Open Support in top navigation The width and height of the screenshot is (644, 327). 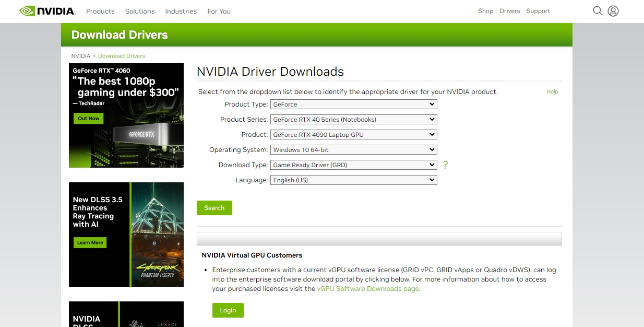pos(538,11)
